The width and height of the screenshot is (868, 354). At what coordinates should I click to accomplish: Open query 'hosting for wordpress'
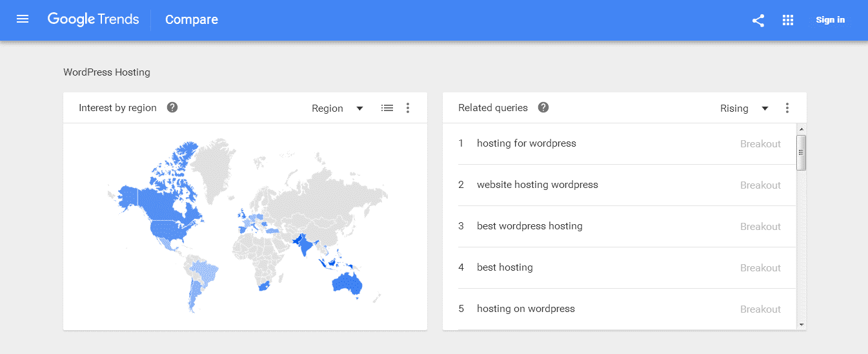coord(527,143)
